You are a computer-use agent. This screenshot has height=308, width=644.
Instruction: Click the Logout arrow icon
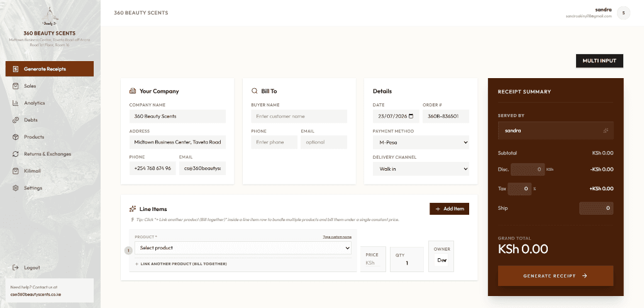point(16,267)
